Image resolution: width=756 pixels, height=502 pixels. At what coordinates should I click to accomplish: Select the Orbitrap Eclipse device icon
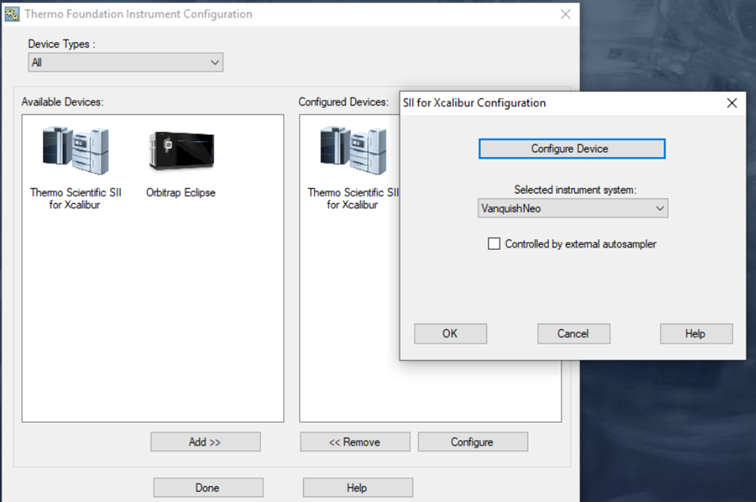(x=181, y=151)
